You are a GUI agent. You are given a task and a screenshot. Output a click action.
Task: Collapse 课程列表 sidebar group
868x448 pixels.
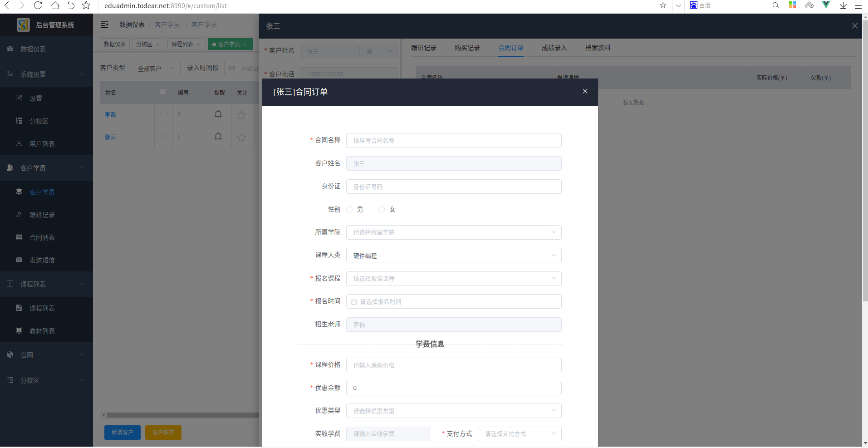[x=46, y=284]
